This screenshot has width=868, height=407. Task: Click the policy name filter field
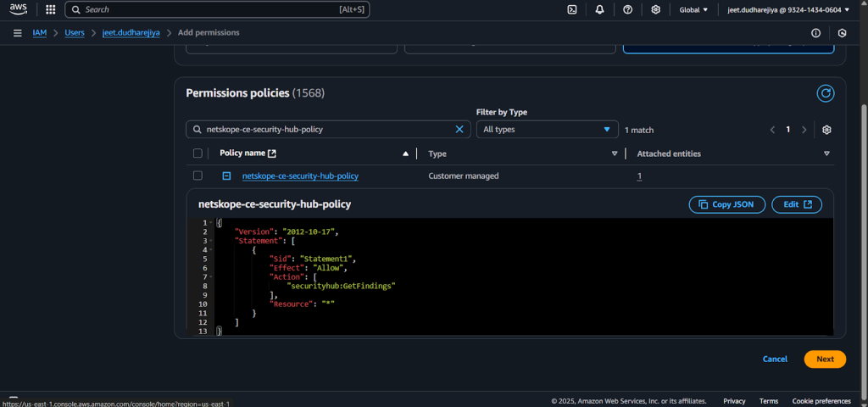(328, 129)
